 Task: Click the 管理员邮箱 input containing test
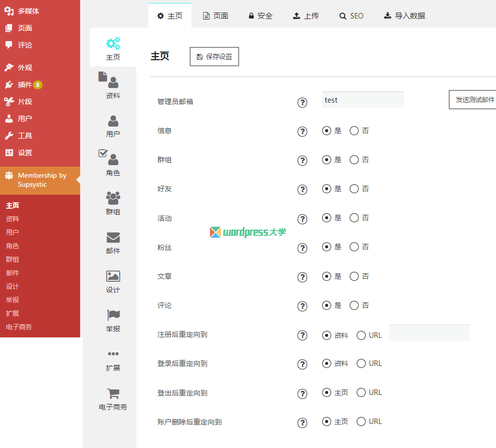[x=363, y=100]
